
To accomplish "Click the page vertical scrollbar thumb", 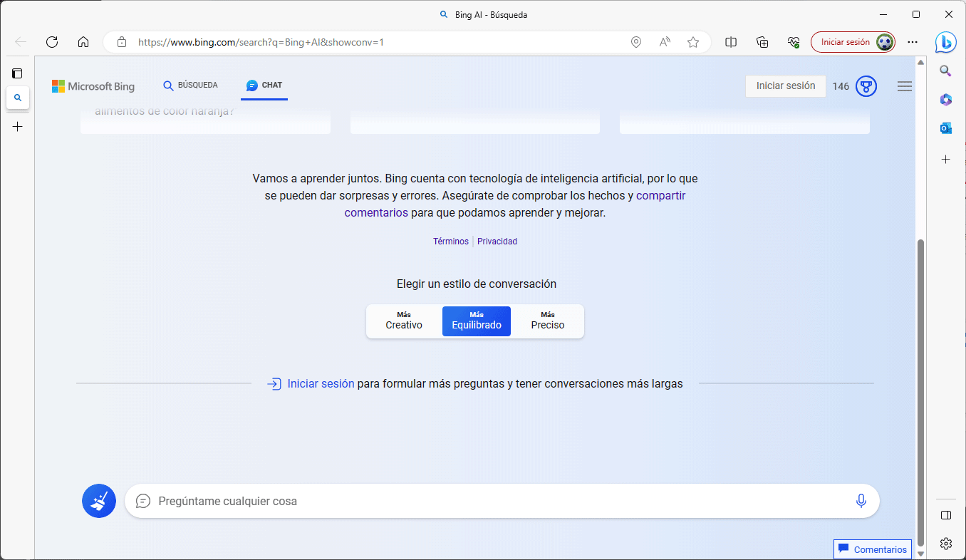I will [x=920, y=392].
